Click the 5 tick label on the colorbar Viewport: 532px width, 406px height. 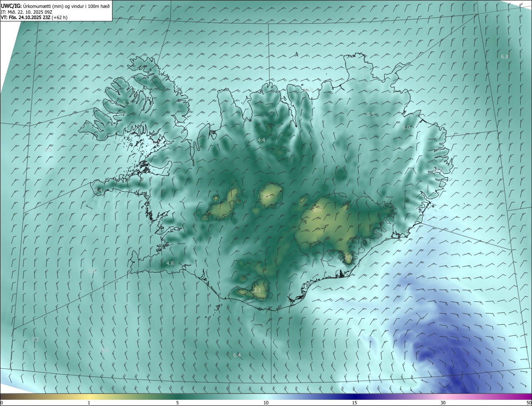(177, 403)
